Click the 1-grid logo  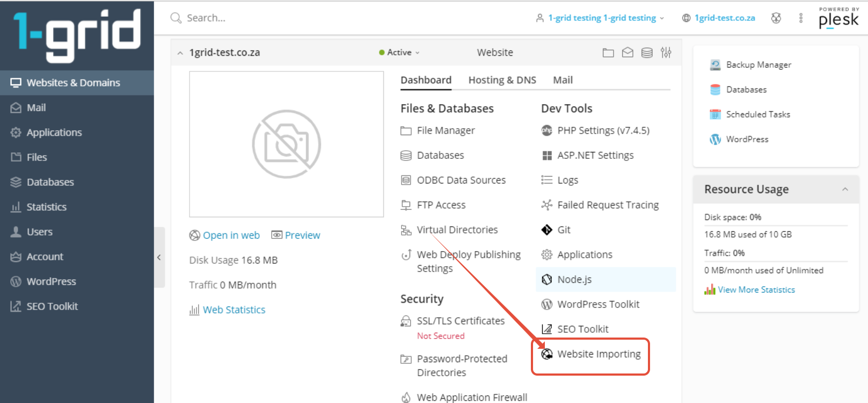77,35
